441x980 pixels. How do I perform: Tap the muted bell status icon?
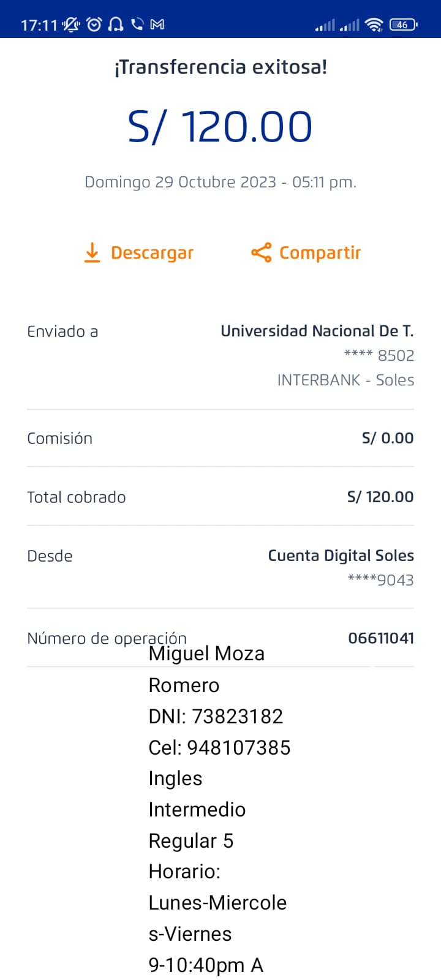coord(72,24)
